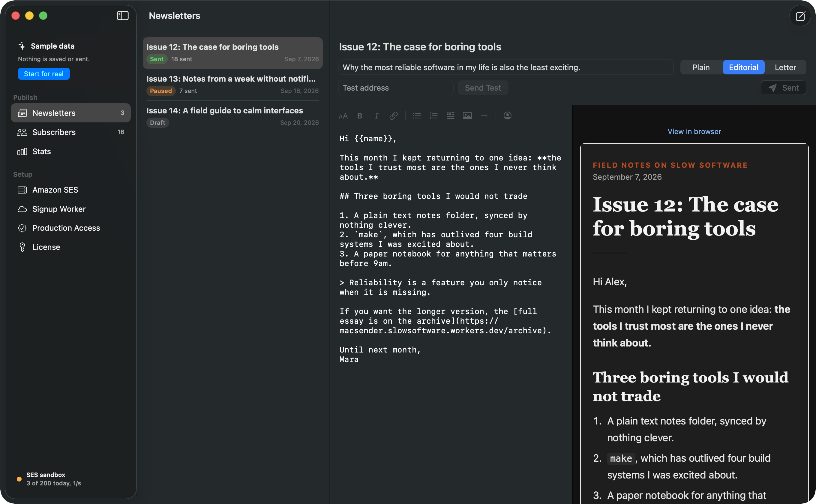Click the Issue 12 title above the subject field
This screenshot has width=816, height=504.
(420, 47)
